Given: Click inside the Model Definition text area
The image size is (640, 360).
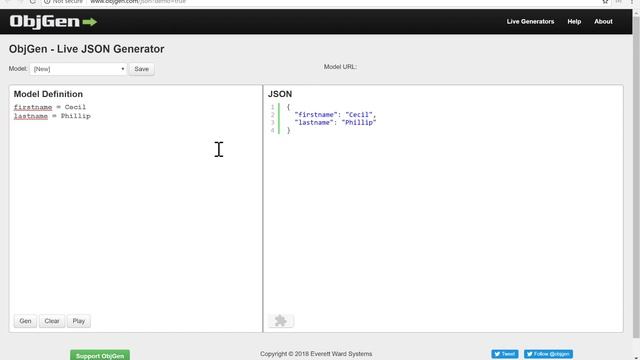Looking at the screenshot, I should pyautogui.click(x=136, y=208).
